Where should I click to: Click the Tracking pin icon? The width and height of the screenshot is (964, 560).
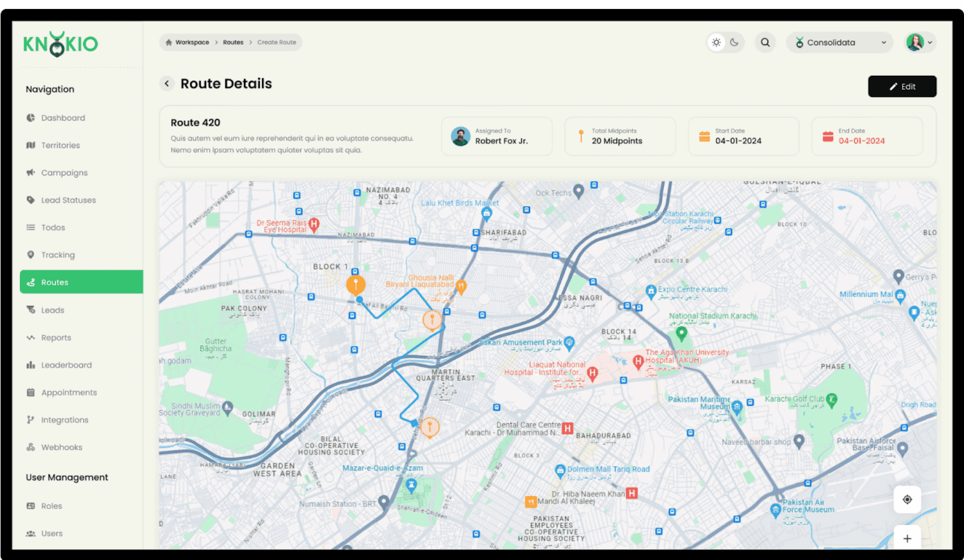[31, 255]
